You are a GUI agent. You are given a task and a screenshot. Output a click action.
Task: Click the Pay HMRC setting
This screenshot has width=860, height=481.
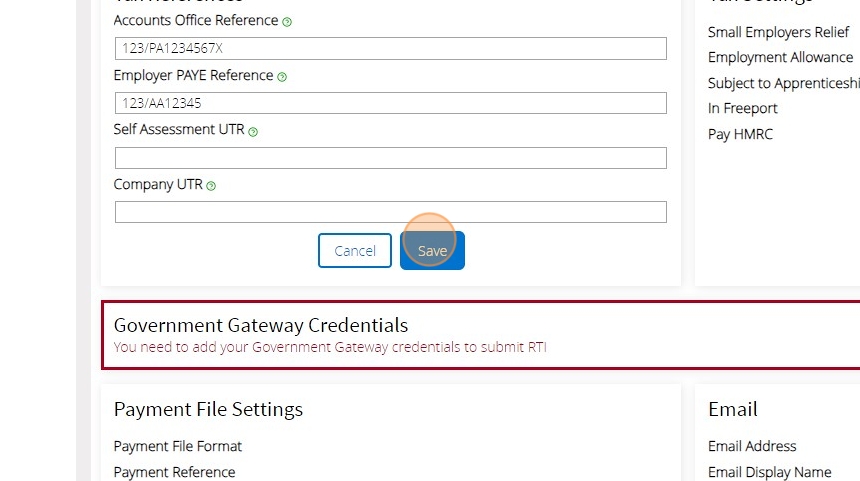click(x=740, y=134)
